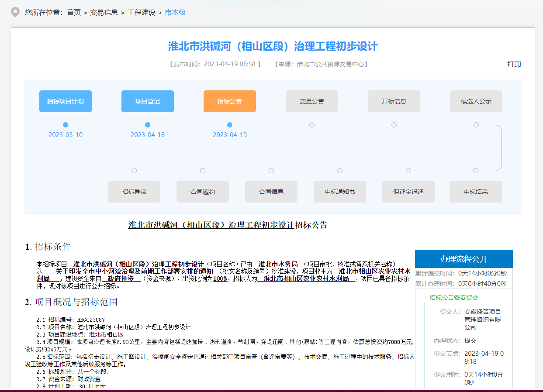Click the timeline dot above 招标异常
The width and height of the screenshot is (543, 392).
[134, 171]
